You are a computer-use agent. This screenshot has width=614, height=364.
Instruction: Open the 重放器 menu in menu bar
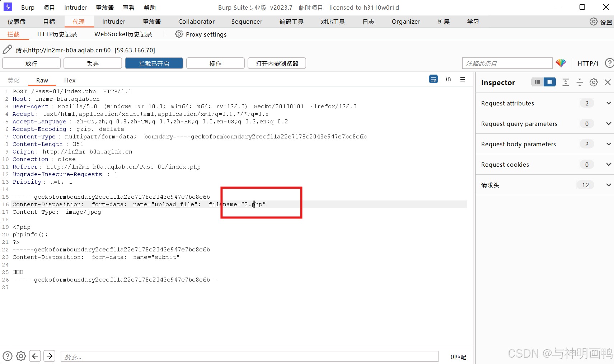click(x=105, y=8)
